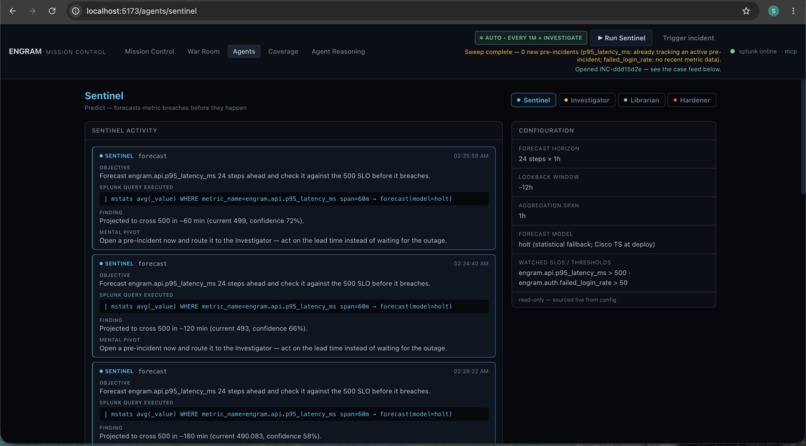Switch to the War Room tab

(x=203, y=51)
